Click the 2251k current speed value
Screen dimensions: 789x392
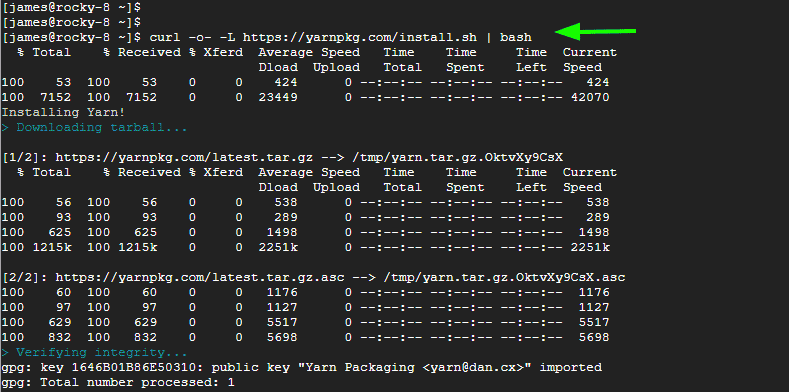coord(590,248)
